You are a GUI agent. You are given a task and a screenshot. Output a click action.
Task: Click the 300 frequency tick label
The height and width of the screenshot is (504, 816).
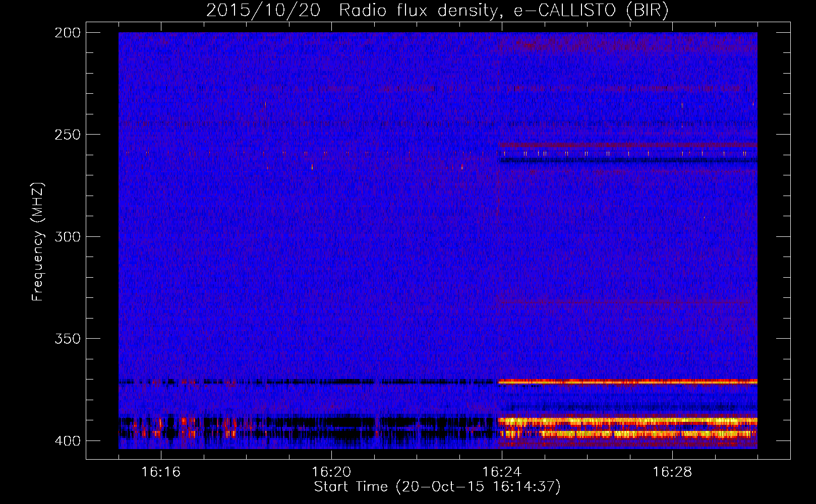pos(68,236)
